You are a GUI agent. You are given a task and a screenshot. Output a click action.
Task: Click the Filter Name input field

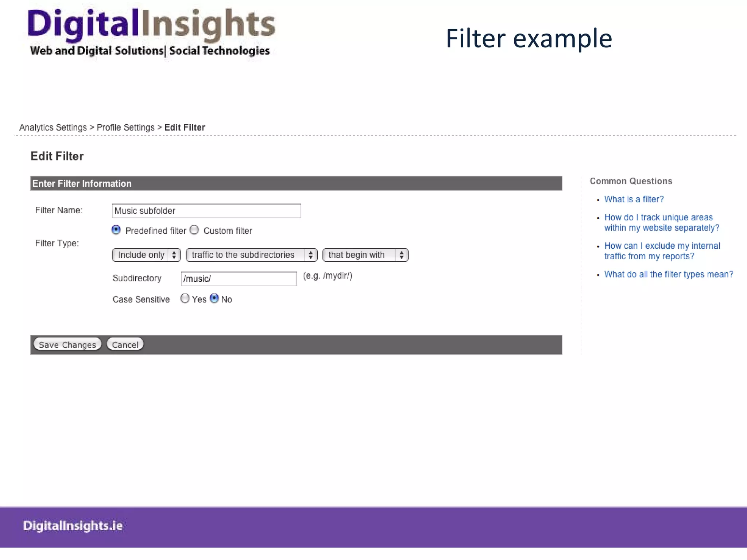pos(206,211)
